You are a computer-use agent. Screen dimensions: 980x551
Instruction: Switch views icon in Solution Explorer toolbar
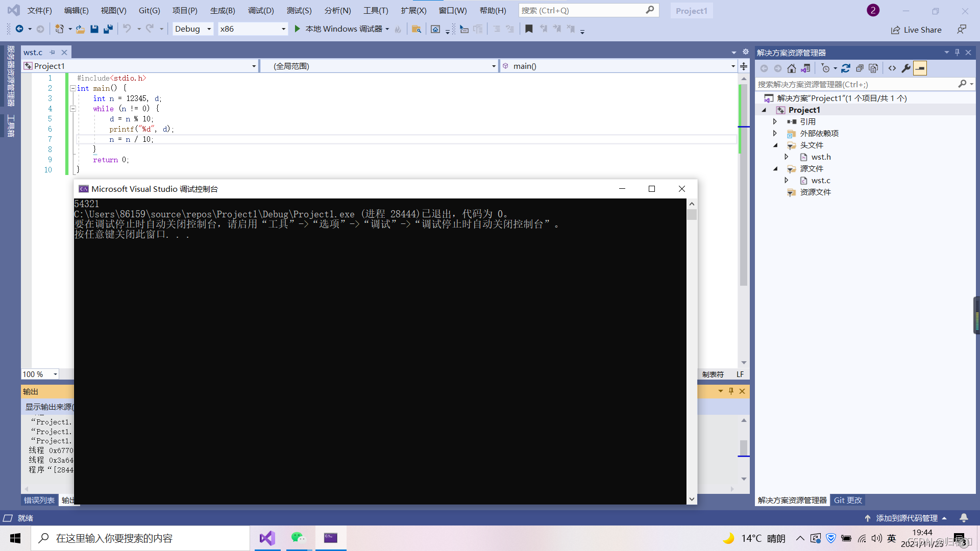(805, 68)
